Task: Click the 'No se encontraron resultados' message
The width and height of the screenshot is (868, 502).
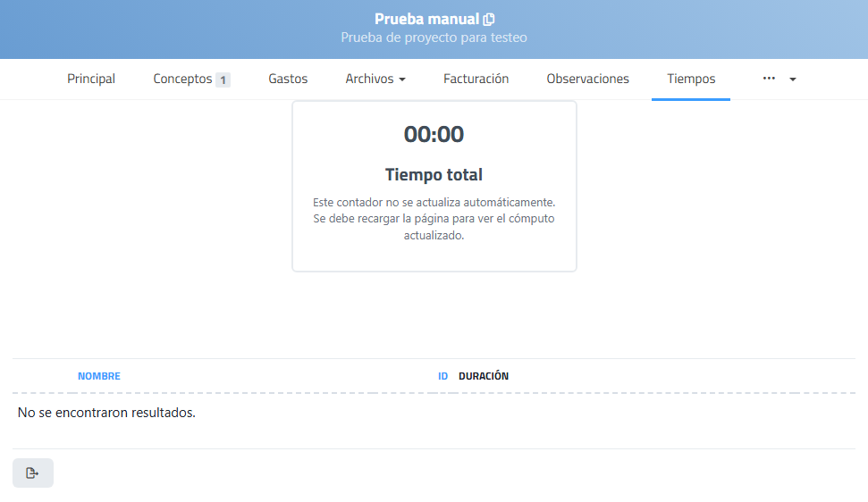Action: coord(106,413)
